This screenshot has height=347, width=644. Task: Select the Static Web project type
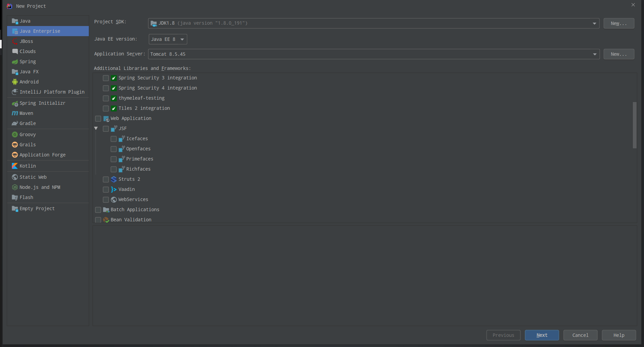point(48,177)
